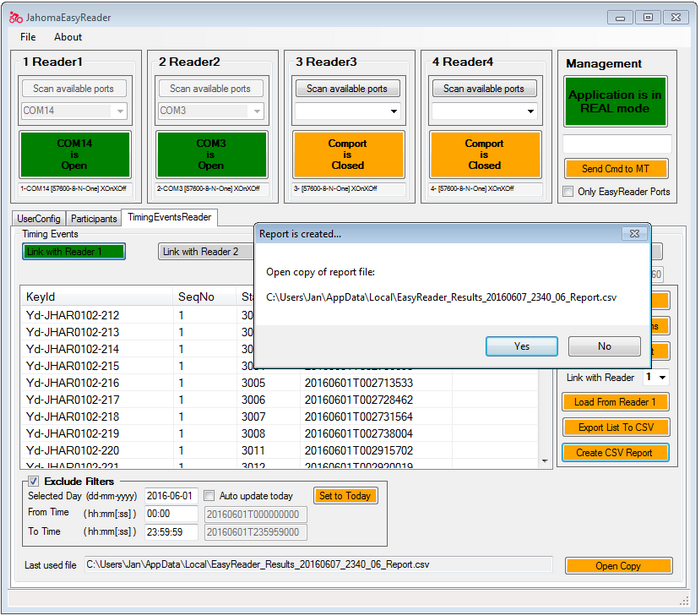Click Send Cmd to MT button
Viewport: 700px width, 616px height.
616,169
